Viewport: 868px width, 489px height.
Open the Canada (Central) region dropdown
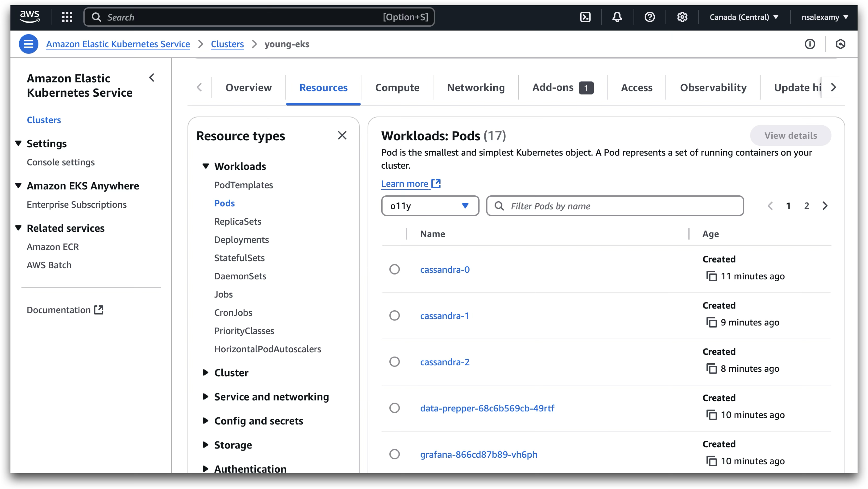coord(744,17)
